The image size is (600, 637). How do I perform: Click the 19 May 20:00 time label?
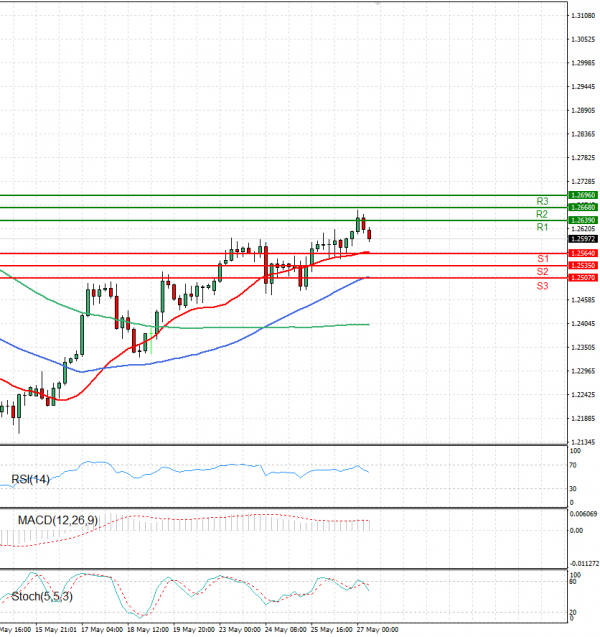(x=194, y=630)
